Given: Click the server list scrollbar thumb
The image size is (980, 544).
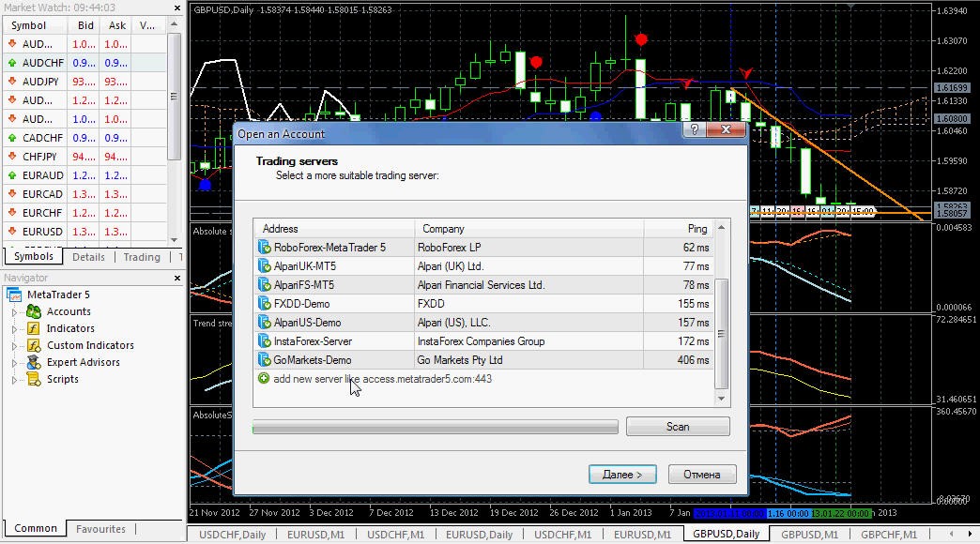Looking at the screenshot, I should point(721,334).
